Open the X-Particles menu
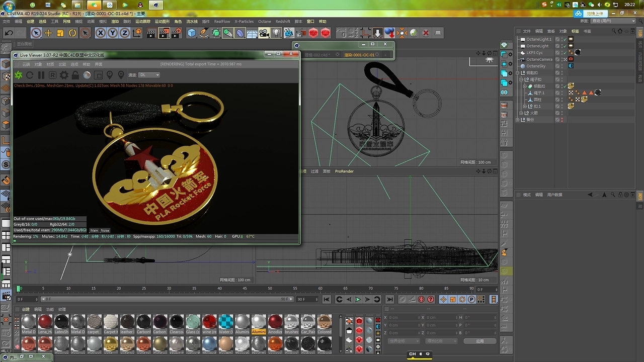Image resolution: width=644 pixels, height=362 pixels. pyautogui.click(x=244, y=22)
